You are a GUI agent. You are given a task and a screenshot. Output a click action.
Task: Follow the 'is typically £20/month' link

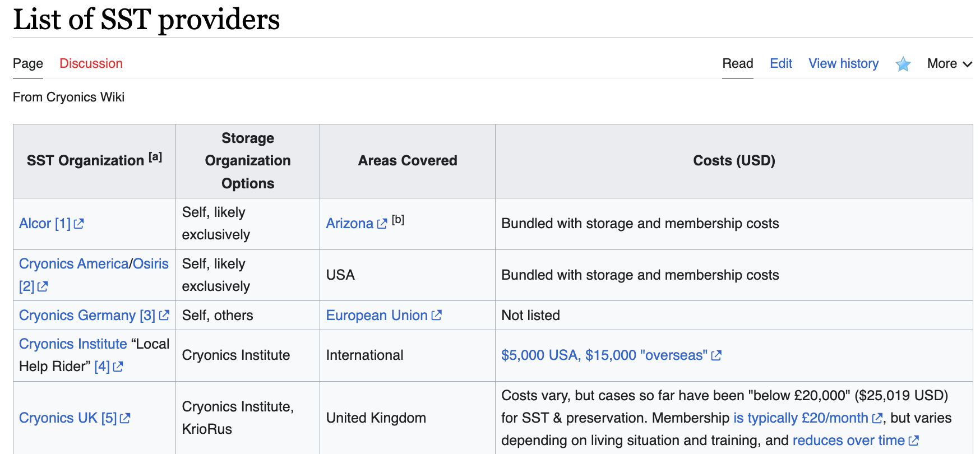click(x=808, y=418)
